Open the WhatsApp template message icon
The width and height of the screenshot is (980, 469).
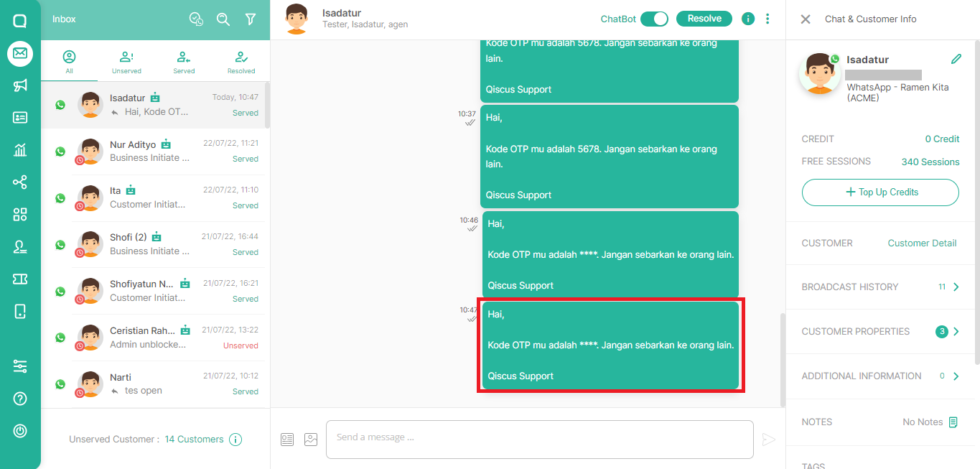[x=286, y=439]
